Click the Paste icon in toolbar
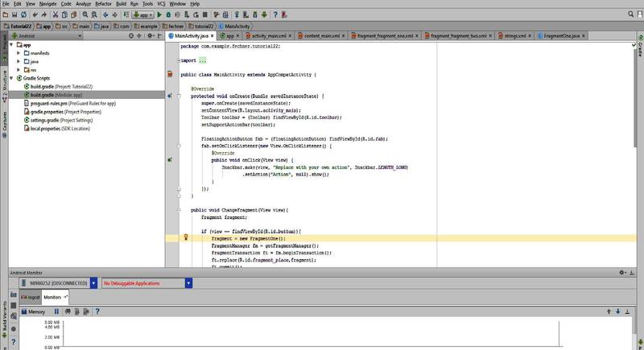This screenshot has height=350, width=644. [74, 14]
